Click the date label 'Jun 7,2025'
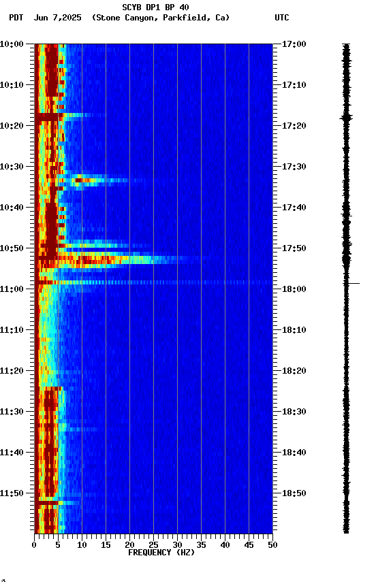The image size is (376, 588). pyautogui.click(x=57, y=18)
